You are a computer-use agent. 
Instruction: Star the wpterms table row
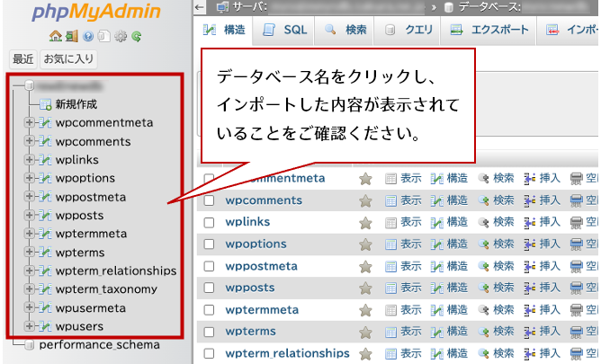(365, 332)
